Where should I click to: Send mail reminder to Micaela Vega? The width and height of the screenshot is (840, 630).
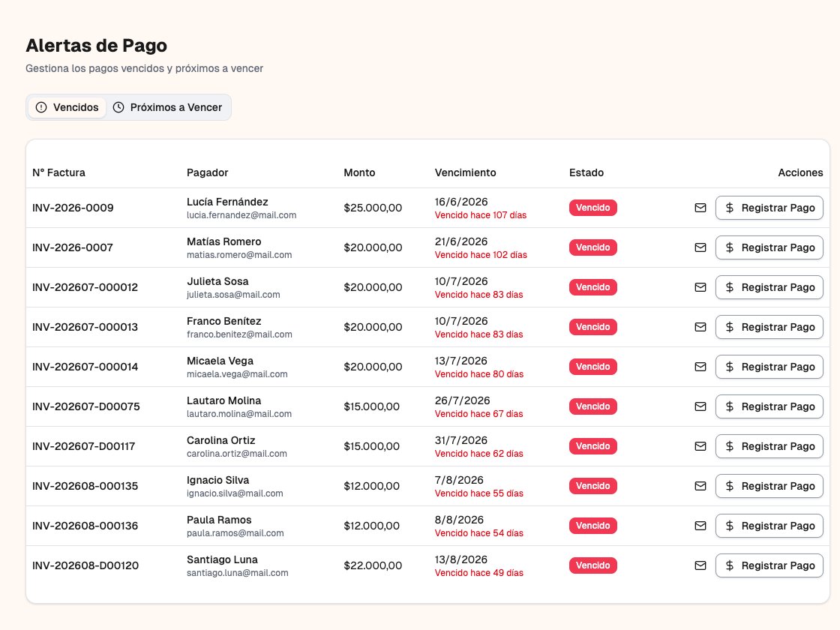click(700, 367)
